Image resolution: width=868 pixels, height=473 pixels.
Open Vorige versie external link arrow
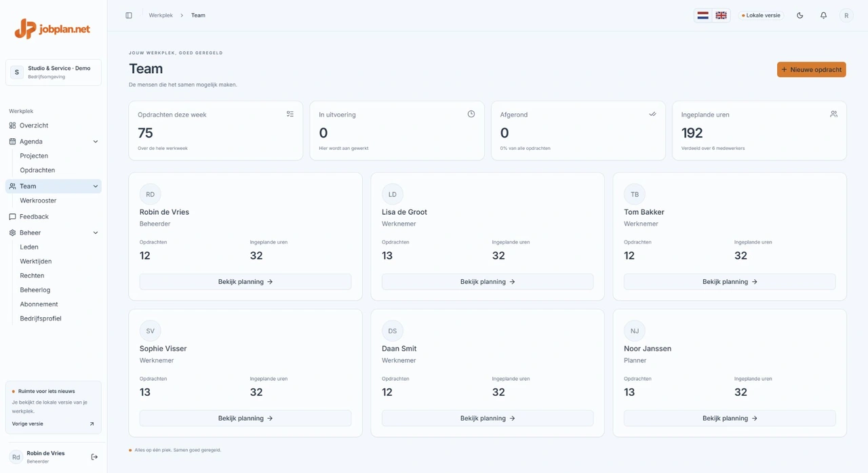92,424
